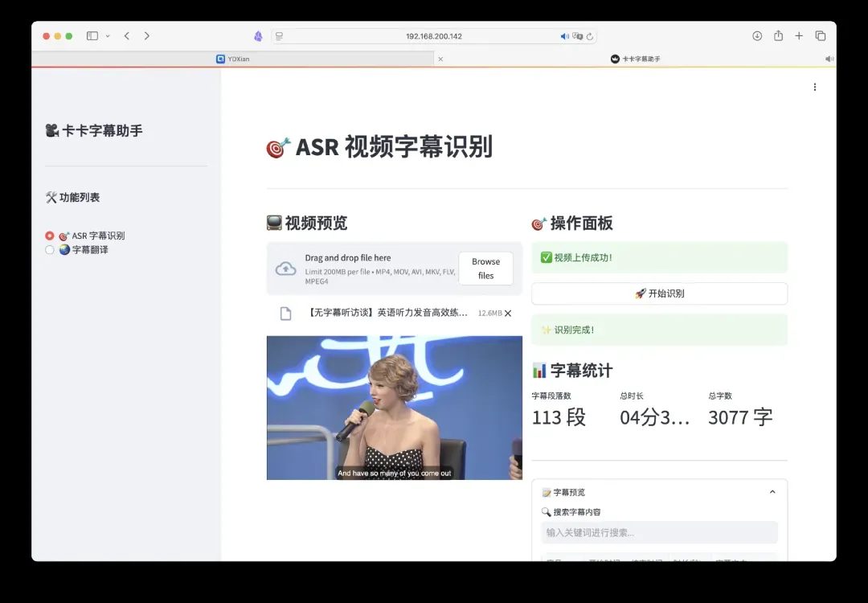Click the browser forward arrow
The height and width of the screenshot is (603, 868).
coord(146,36)
